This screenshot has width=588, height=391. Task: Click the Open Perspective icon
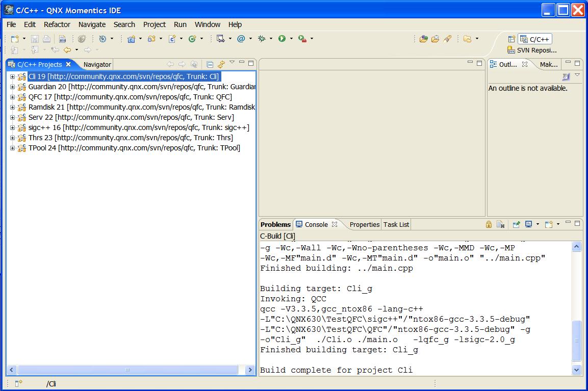[512, 39]
